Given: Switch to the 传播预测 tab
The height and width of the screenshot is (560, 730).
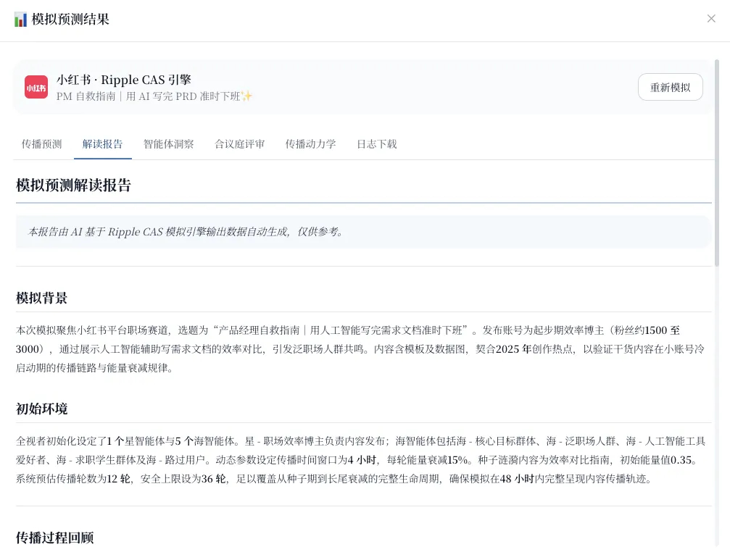Looking at the screenshot, I should pyautogui.click(x=41, y=144).
